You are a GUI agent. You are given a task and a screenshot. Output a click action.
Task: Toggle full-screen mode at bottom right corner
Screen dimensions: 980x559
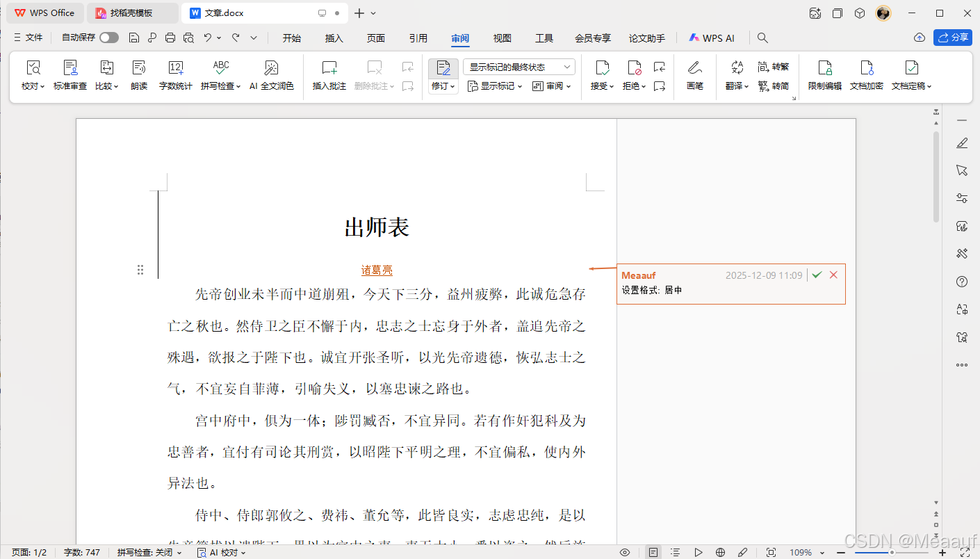pos(964,552)
